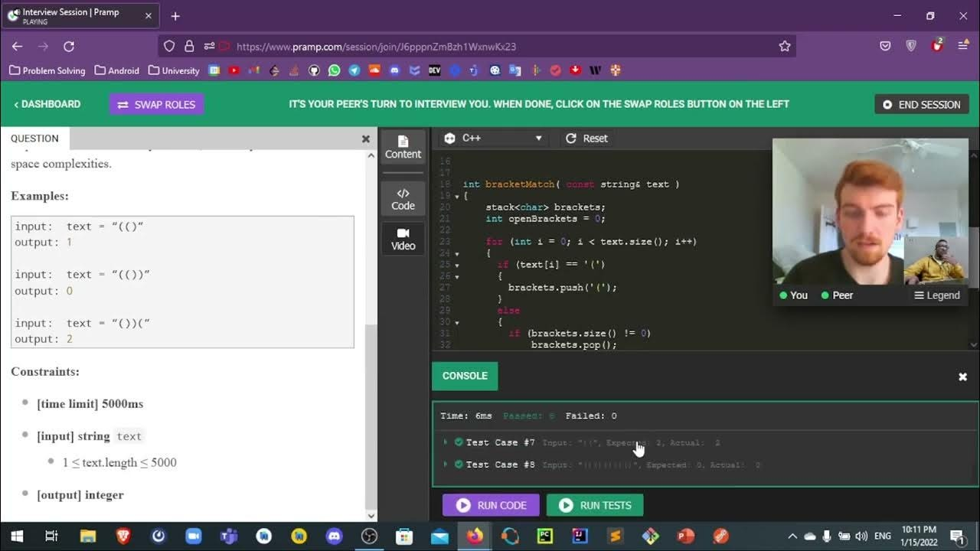Open the Content panel icon
Screen dimensions: 980x551
click(x=403, y=146)
